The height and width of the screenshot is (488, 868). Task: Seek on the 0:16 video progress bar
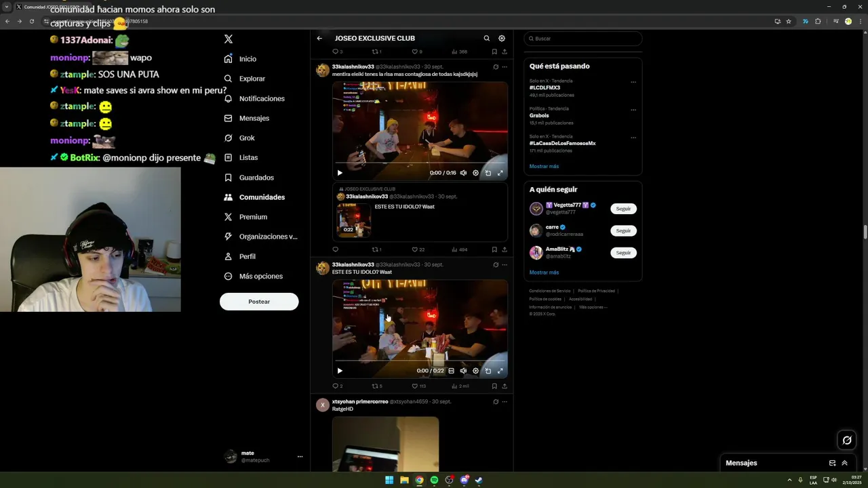420,163
